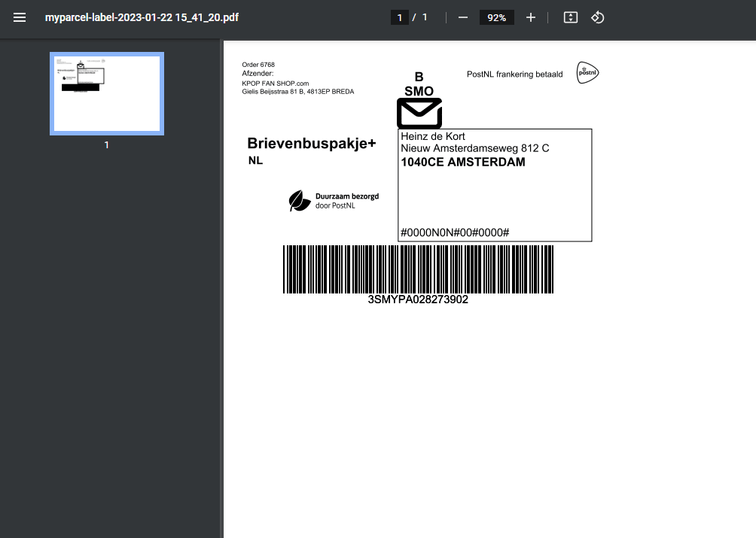The height and width of the screenshot is (538, 756).
Task: Click the 'NL' country code under Brievenbuspakje+
Action: click(255, 160)
